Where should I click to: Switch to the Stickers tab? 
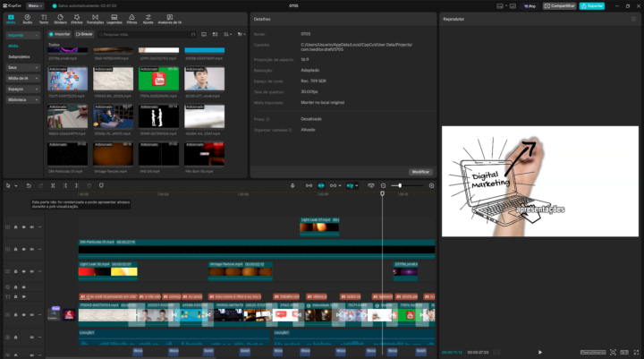pos(61,19)
